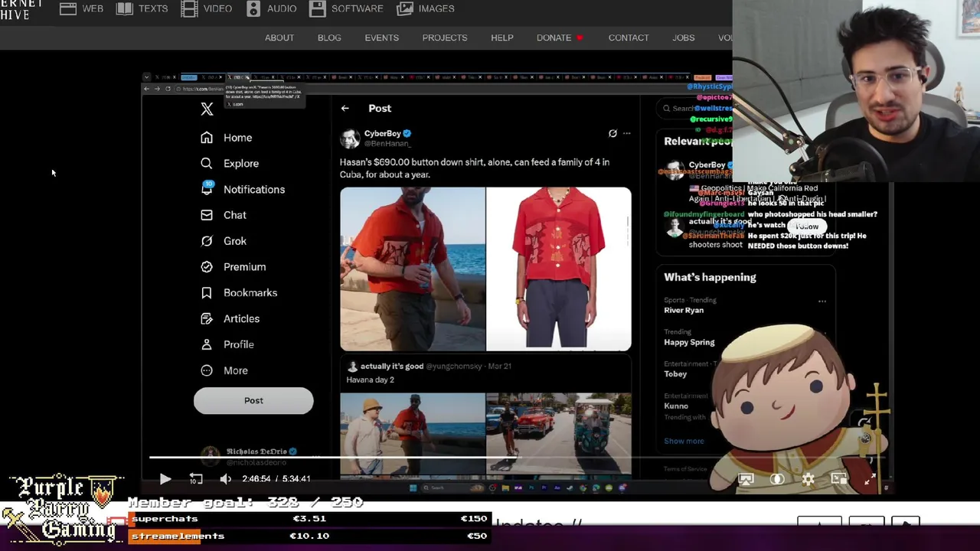Image resolution: width=980 pixels, height=551 pixels.
Task: Open the EVENTS link
Action: click(381, 37)
